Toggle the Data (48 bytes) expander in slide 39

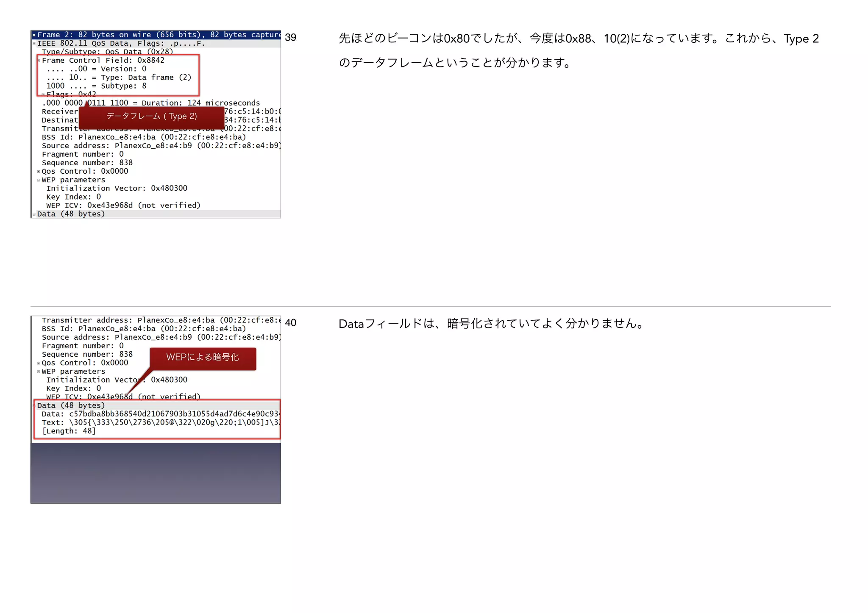pyautogui.click(x=34, y=214)
